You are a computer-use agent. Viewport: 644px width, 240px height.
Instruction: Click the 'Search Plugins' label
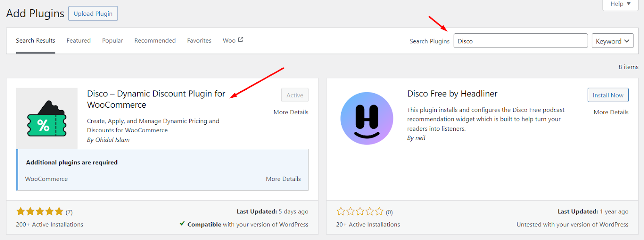(429, 41)
